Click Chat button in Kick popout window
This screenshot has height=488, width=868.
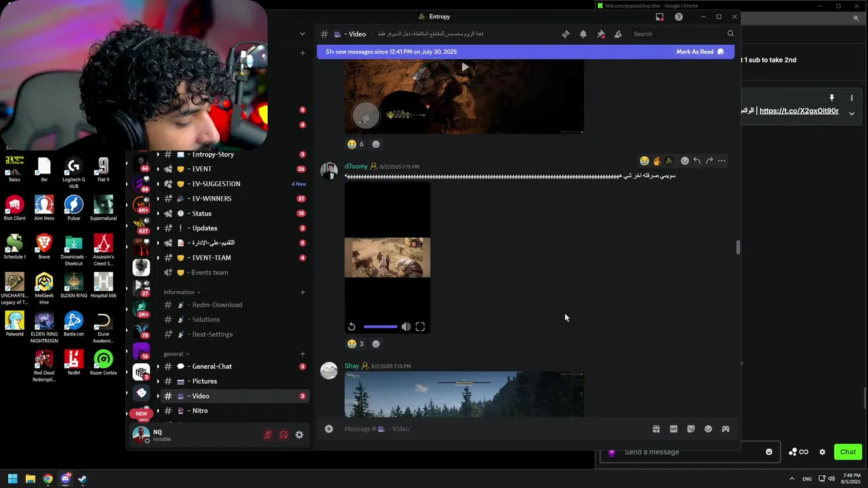point(848,452)
